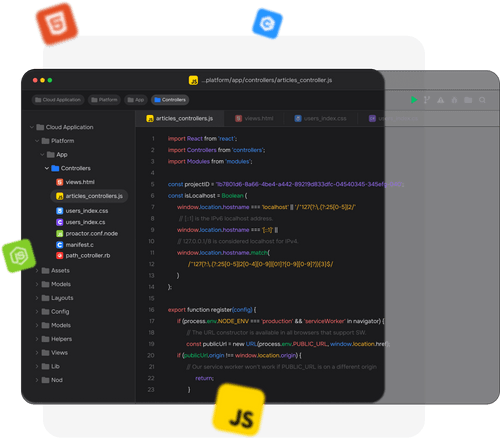Image resolution: width=500 pixels, height=439 pixels.
Task: Click the Cloud Application breadcrumb
Action: click(x=58, y=100)
